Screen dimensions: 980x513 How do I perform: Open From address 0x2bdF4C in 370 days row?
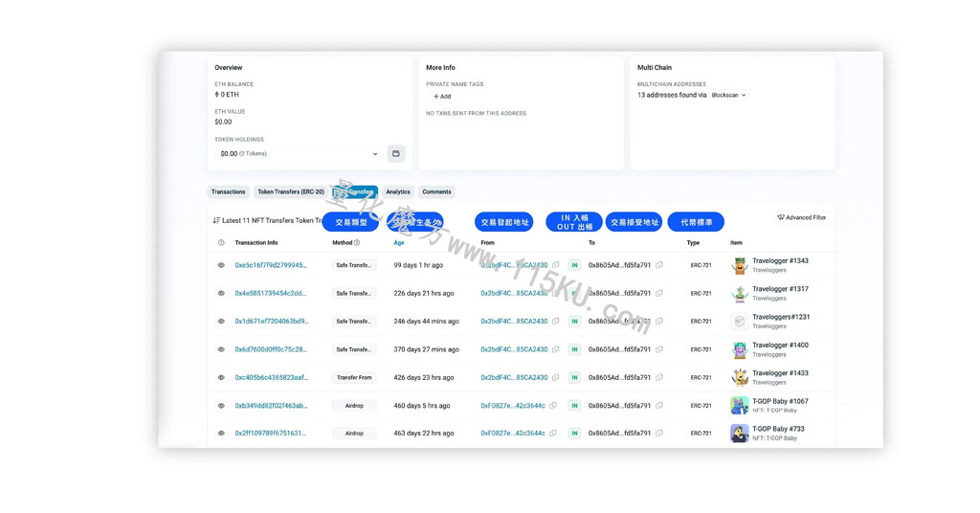[x=514, y=349]
